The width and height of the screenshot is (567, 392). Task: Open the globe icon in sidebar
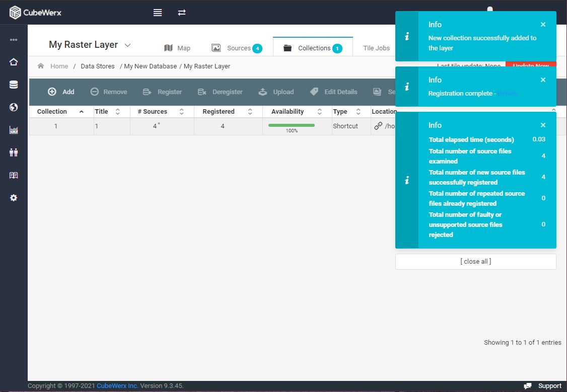[x=14, y=107]
